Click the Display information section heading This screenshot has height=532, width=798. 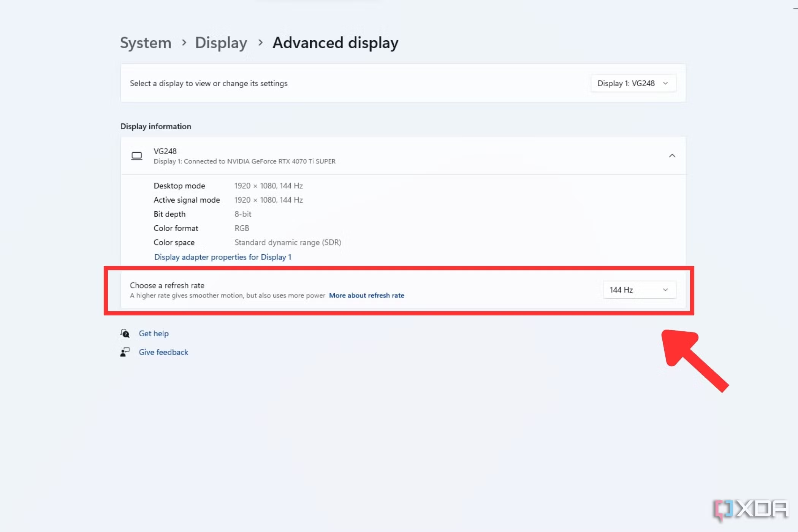[156, 126]
